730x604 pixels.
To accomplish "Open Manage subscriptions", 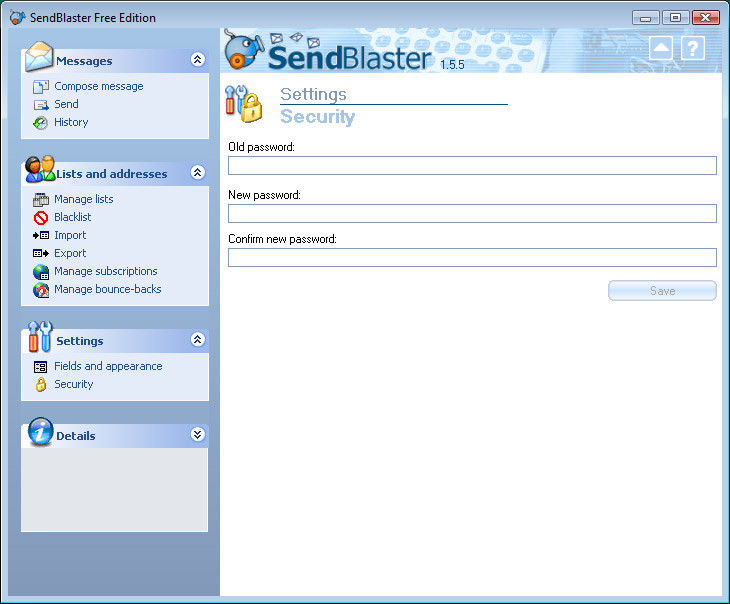I will click(x=106, y=271).
